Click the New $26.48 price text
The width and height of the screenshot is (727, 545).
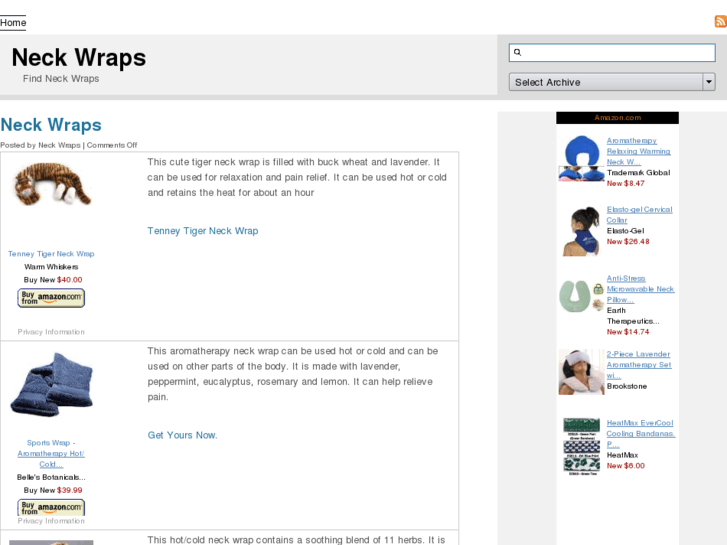[628, 242]
